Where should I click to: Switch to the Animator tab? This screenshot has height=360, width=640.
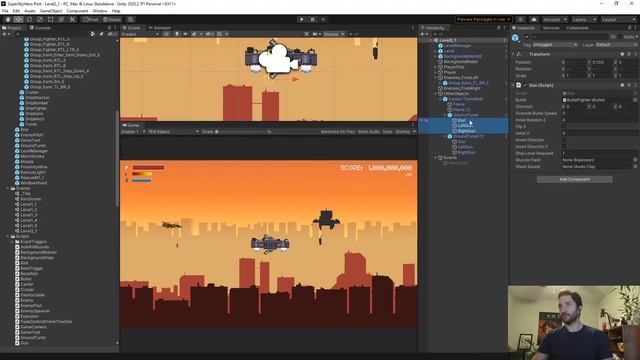[160, 28]
